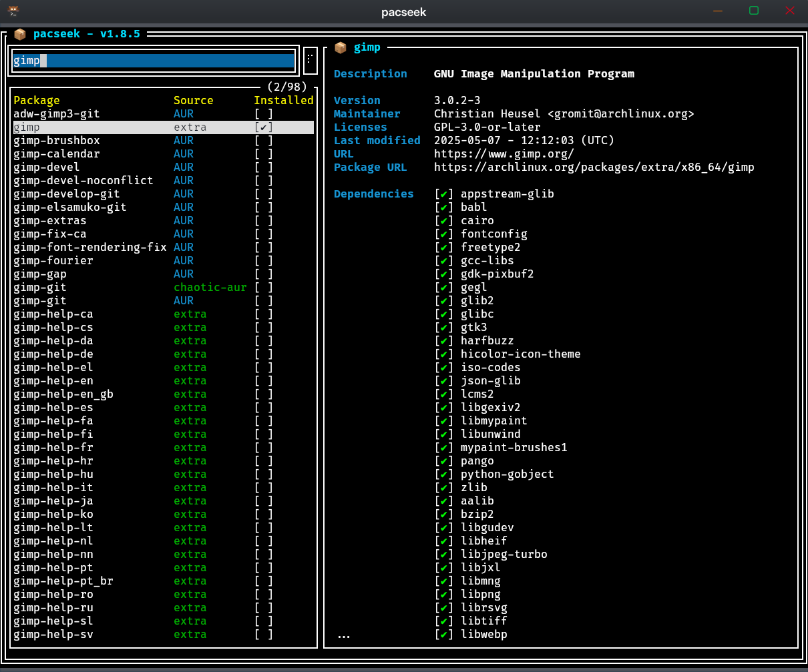Toggle installed checkbox for gimp-brushbox

(264, 140)
